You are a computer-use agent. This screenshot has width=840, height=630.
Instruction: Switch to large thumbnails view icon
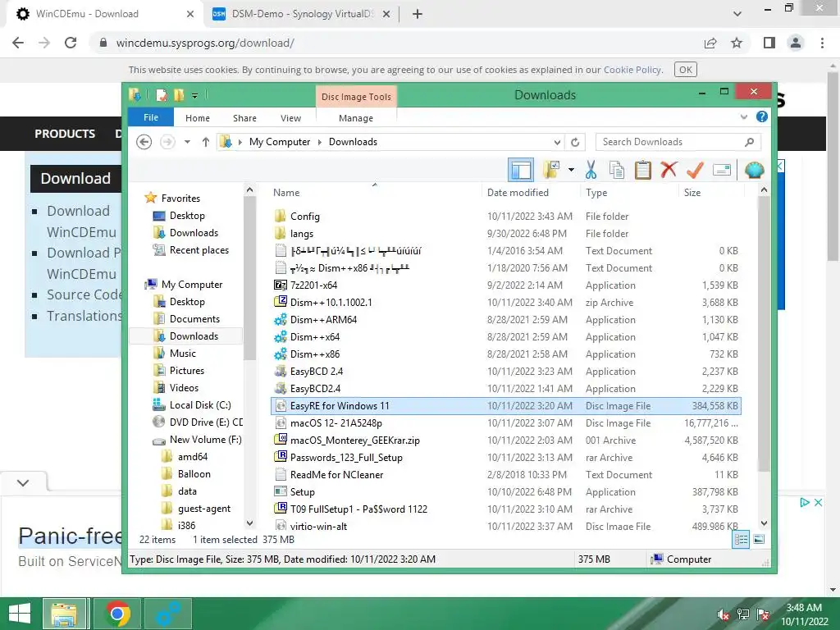(759, 540)
